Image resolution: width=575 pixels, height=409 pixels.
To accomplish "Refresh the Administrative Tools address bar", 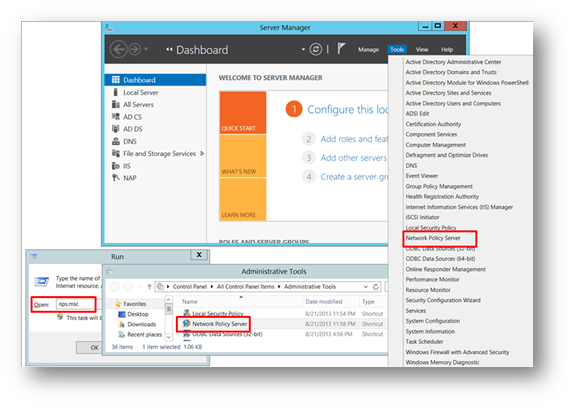I will (x=376, y=286).
